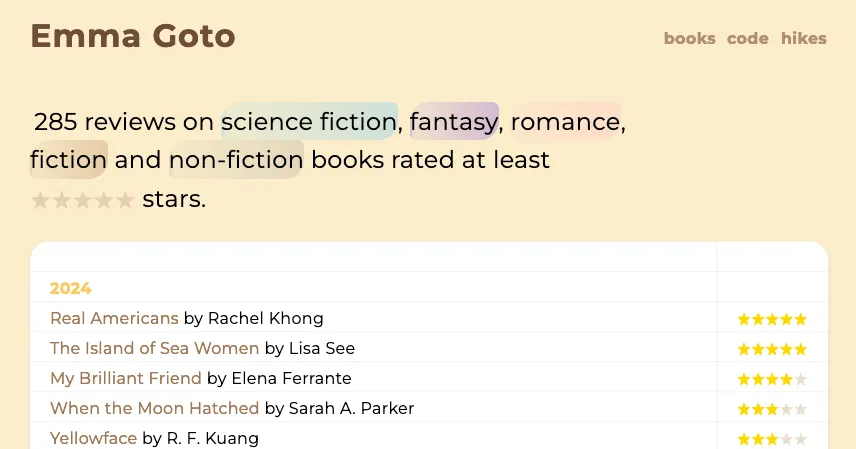This screenshot has height=449, width=856.
Task: Open the Yellowface review
Action: [93, 438]
